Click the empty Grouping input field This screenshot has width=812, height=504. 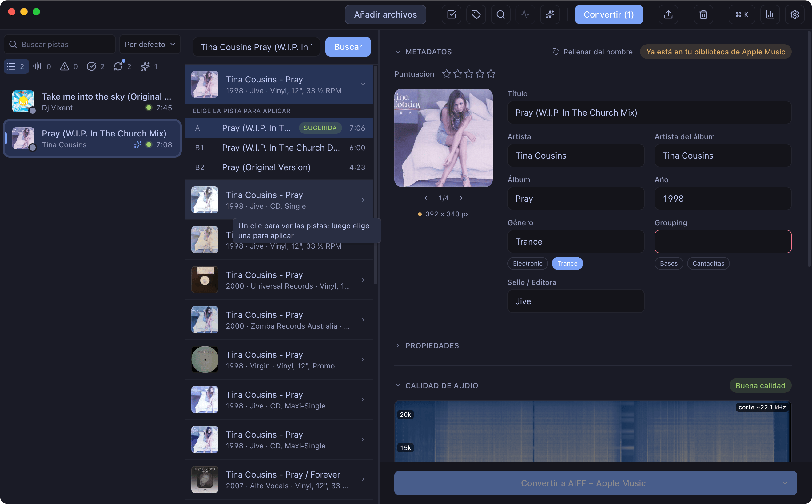coord(723,242)
